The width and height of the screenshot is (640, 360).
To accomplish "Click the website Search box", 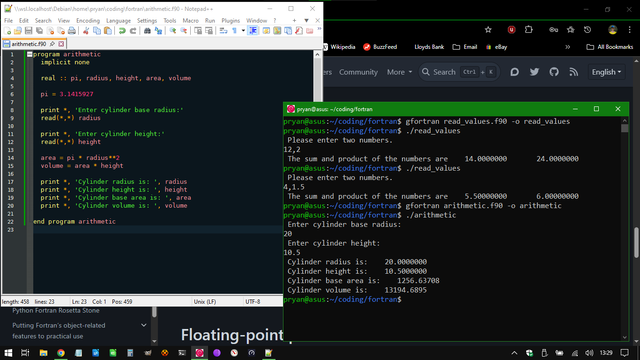I will tap(459, 72).
